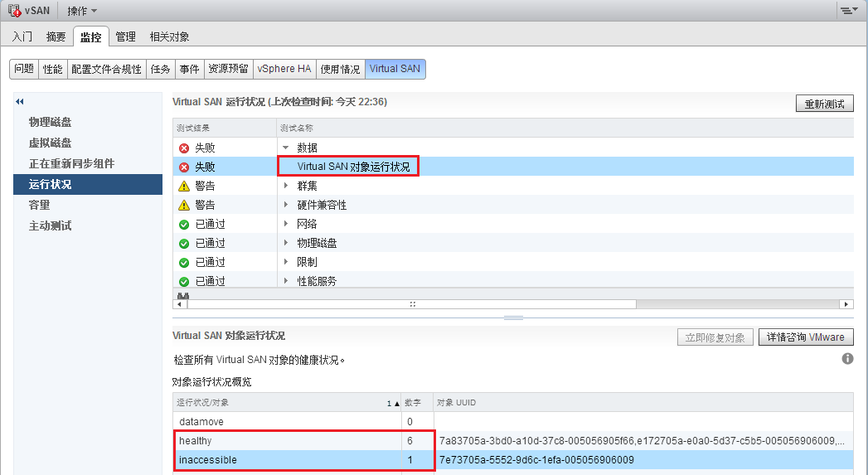
Task: Click the failed icon beside Virtual SAN 对象运行状况
Action: coord(184,167)
